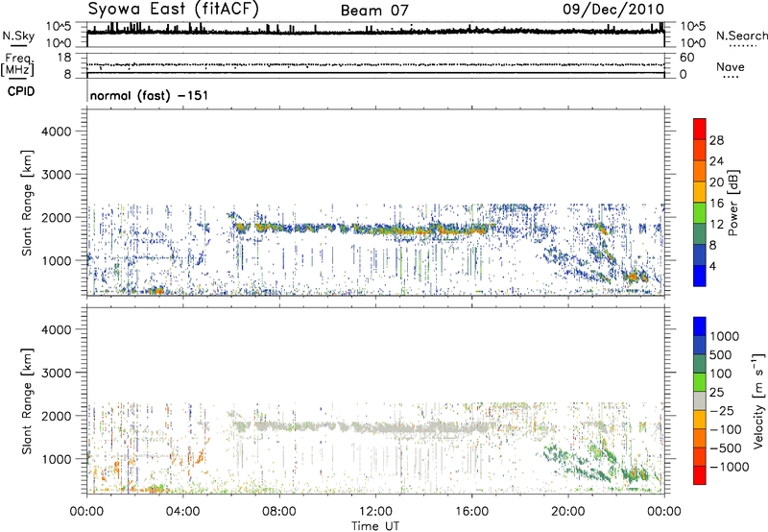Viewport: 768px width, 532px height.
Task: Click the gray segment of the Velocity colorbar
Action: 700,400
